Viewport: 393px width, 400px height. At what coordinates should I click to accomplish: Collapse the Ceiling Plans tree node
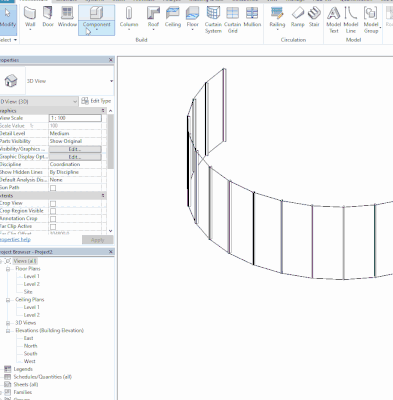(8, 300)
